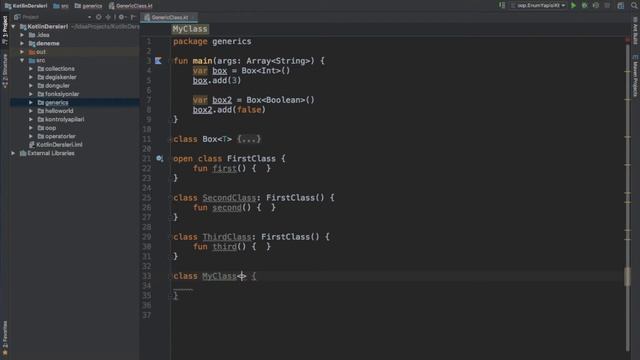Expand the .idea folder
Image resolution: width=640 pixels, height=360 pixels.
click(22, 35)
